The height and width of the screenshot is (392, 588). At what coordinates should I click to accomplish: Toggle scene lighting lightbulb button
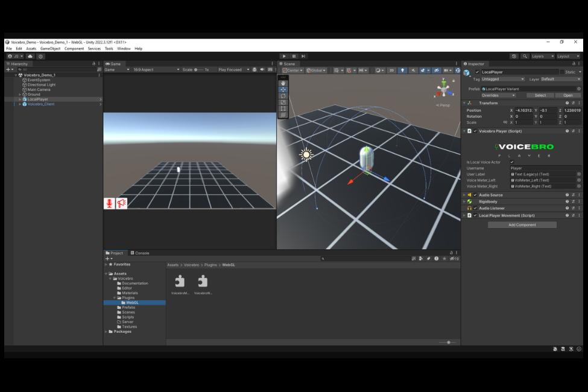[402, 70]
